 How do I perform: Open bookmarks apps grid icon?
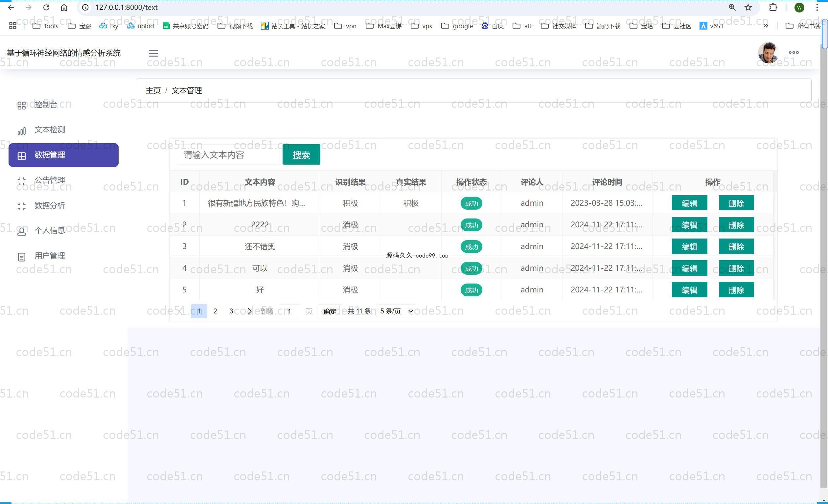(x=13, y=26)
